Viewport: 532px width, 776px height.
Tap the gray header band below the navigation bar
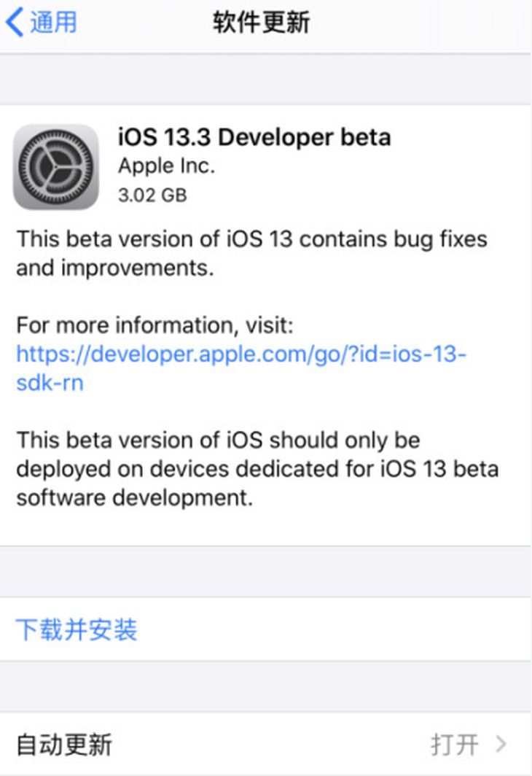(266, 79)
